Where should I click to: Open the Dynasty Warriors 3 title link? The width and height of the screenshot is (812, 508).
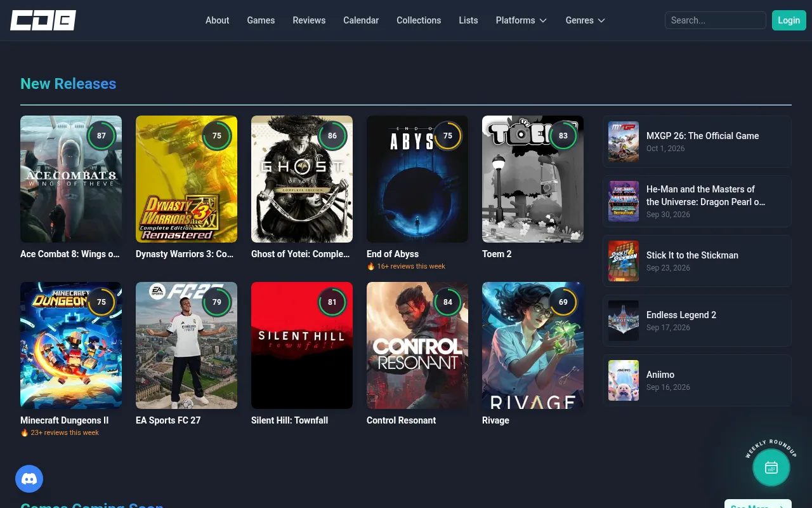tap(185, 254)
